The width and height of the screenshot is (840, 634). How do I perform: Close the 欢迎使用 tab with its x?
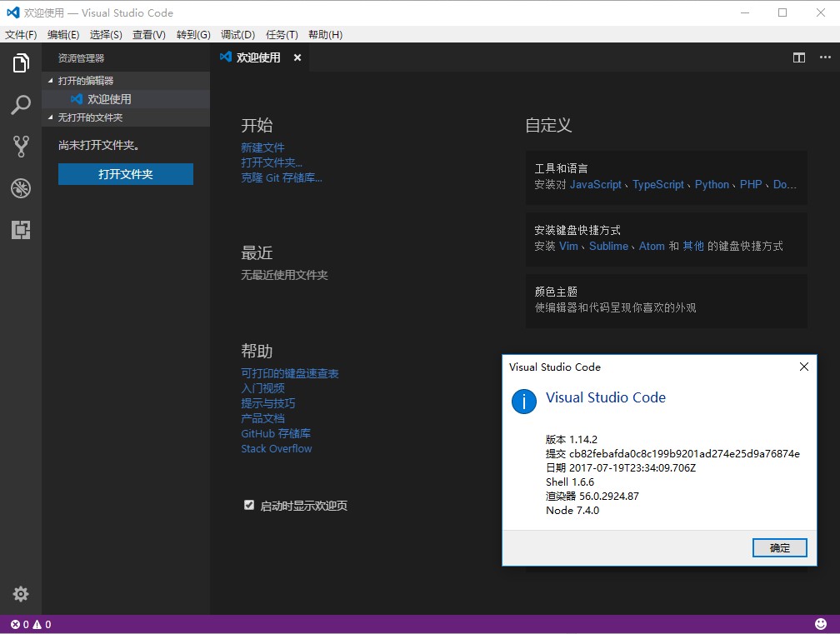(x=297, y=57)
